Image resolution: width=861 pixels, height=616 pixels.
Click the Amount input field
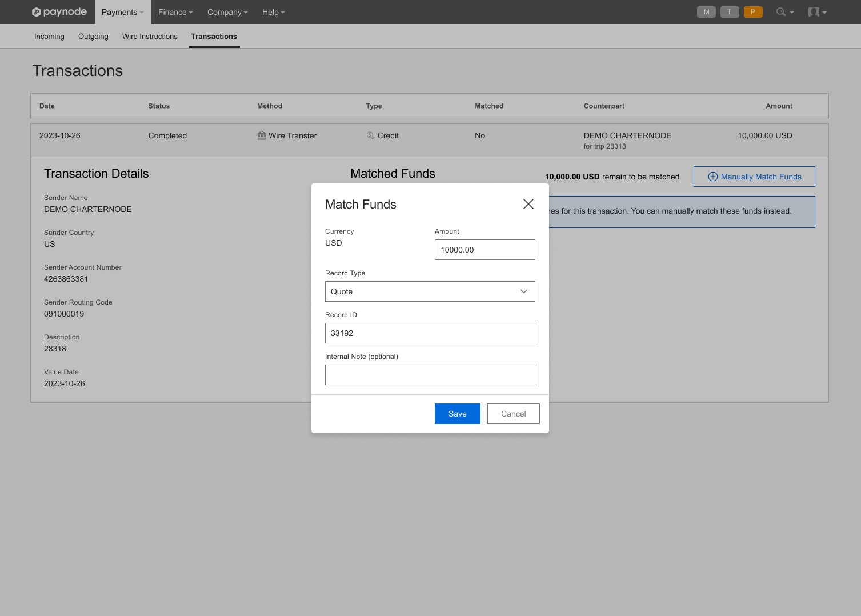(485, 250)
